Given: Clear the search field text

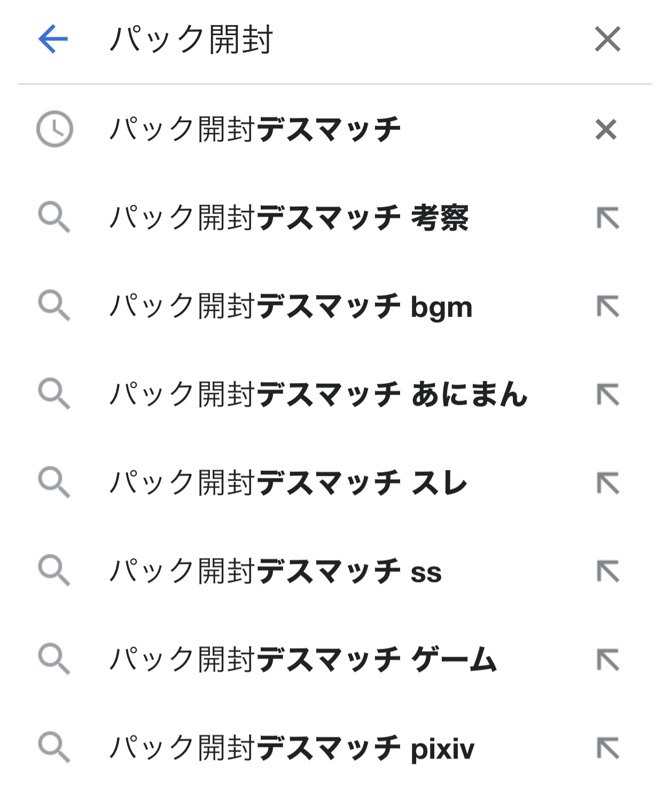Looking at the screenshot, I should point(607,39).
